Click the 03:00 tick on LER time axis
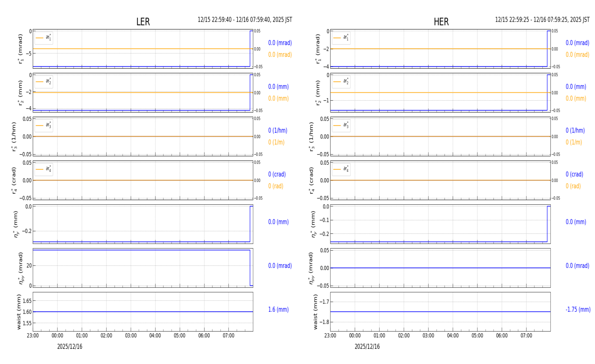Viewport: 595px width, 364px height. [x=131, y=336]
